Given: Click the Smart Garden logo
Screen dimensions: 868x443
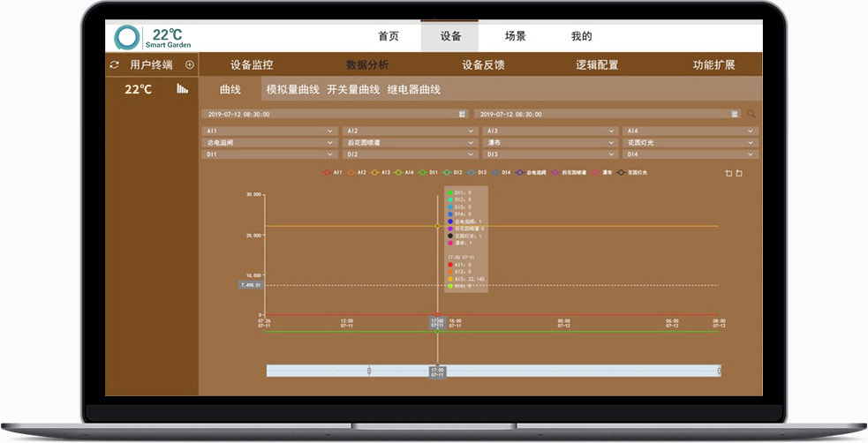Looking at the screenshot, I should click(128, 37).
